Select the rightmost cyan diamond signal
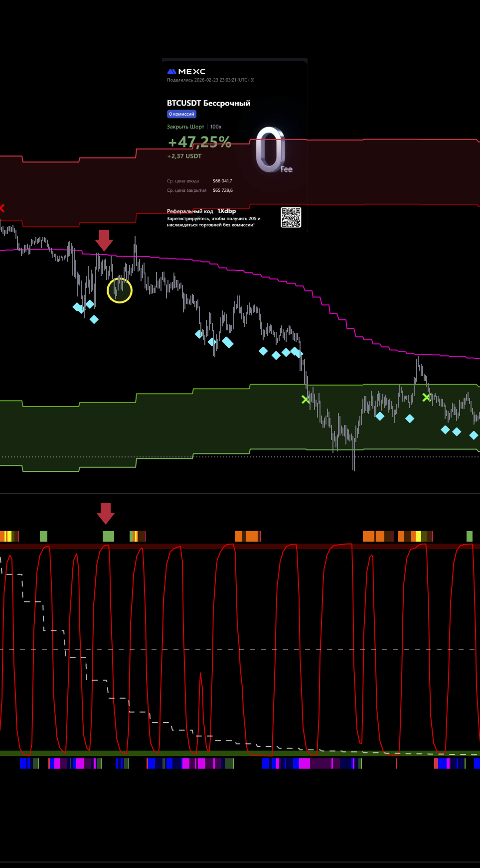Viewport: 480px width, 868px height. tap(474, 435)
